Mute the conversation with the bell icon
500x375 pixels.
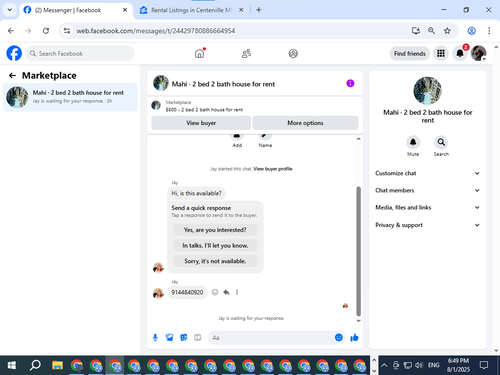point(413,142)
